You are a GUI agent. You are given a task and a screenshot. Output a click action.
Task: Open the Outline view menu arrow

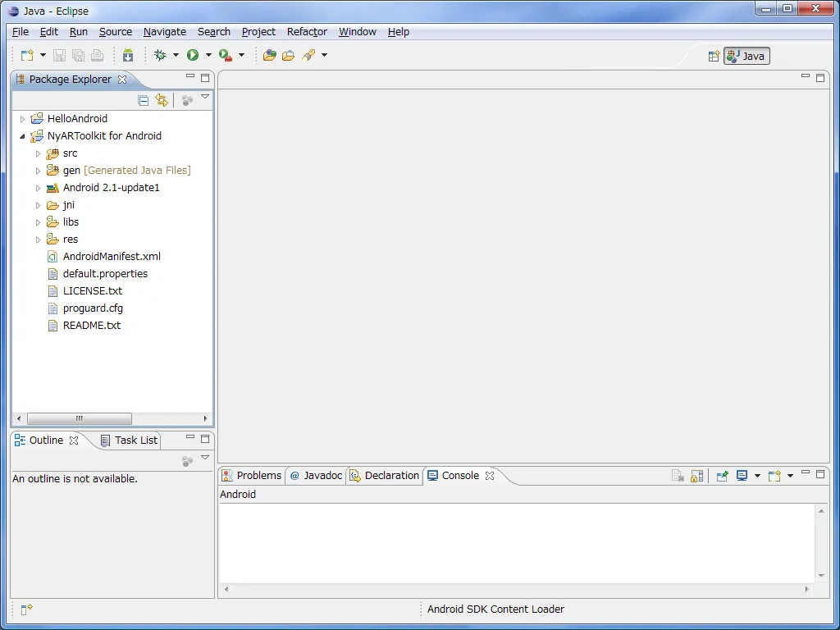(x=205, y=458)
